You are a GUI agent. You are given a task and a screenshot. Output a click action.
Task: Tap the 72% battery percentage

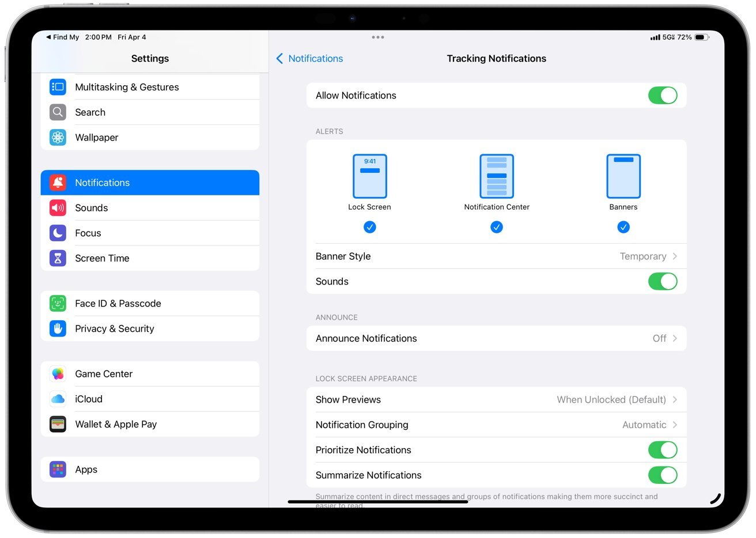(685, 37)
